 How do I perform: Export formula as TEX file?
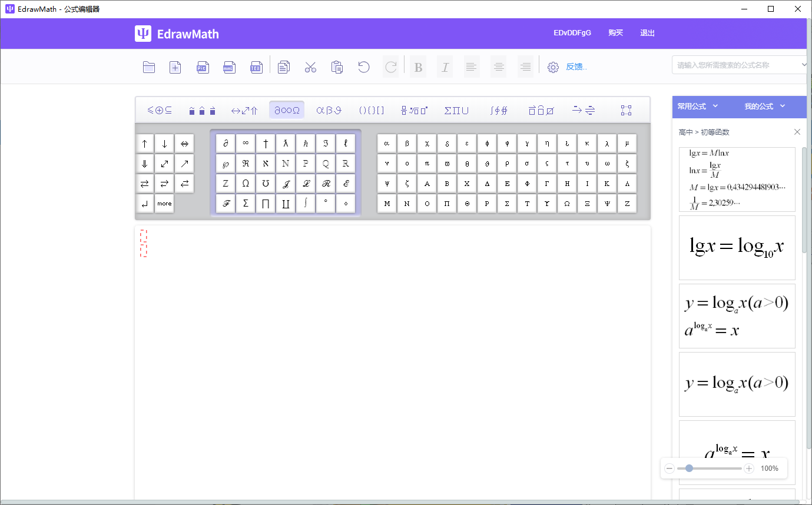(x=256, y=67)
